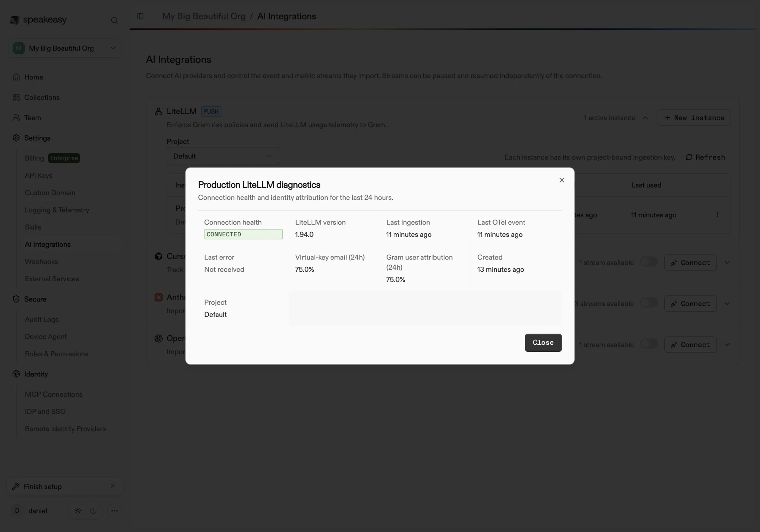Click My Big Beautiful Org breadcrumb
The width and height of the screenshot is (760, 532).
(204, 16)
